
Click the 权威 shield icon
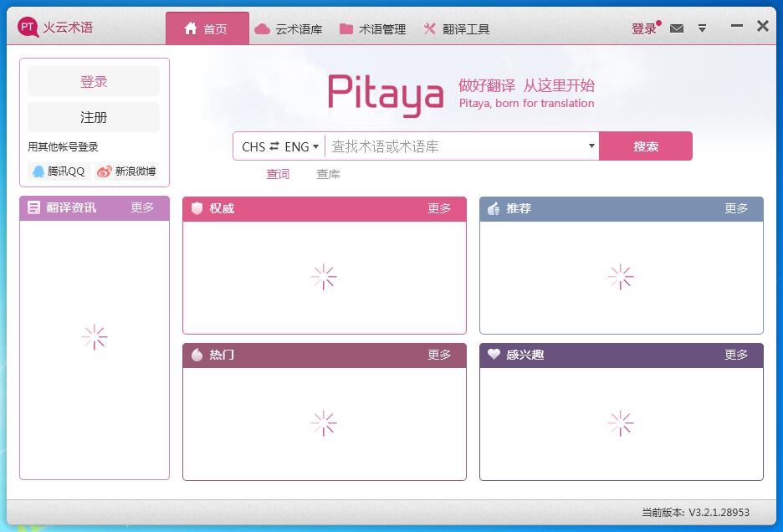[x=197, y=208]
